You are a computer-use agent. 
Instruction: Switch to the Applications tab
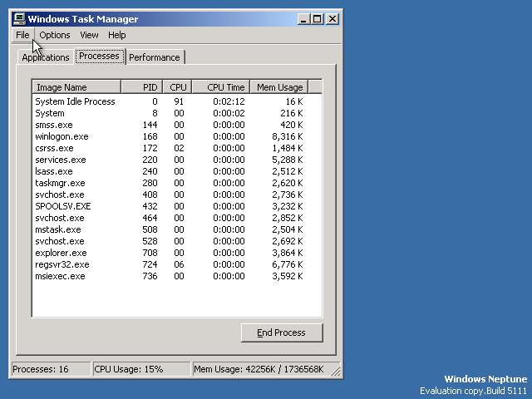(46, 57)
